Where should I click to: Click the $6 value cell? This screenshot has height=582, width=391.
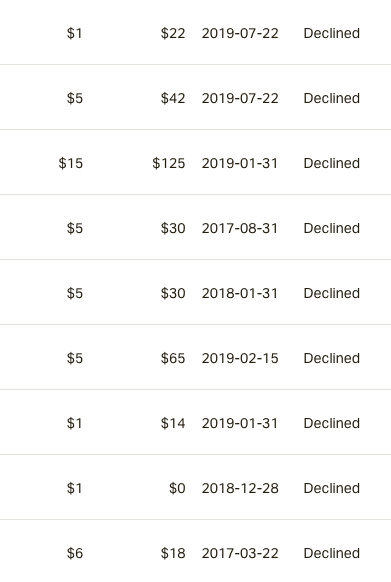pyautogui.click(x=75, y=553)
